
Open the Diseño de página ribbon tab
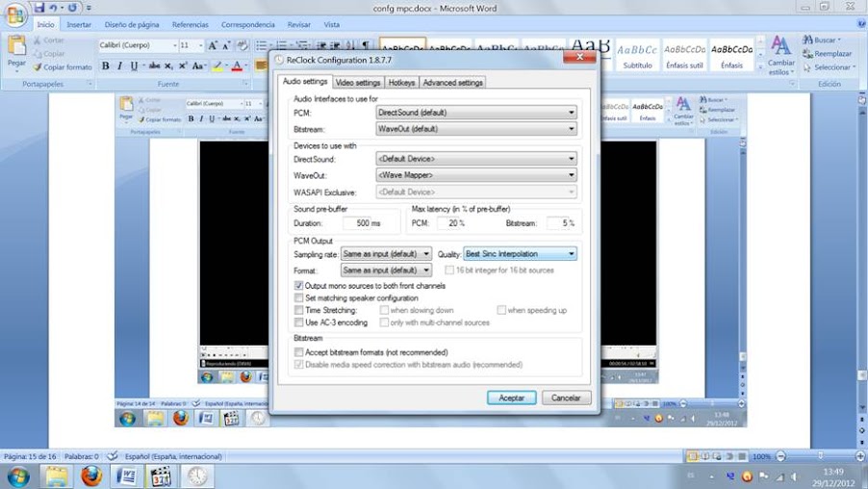point(132,24)
